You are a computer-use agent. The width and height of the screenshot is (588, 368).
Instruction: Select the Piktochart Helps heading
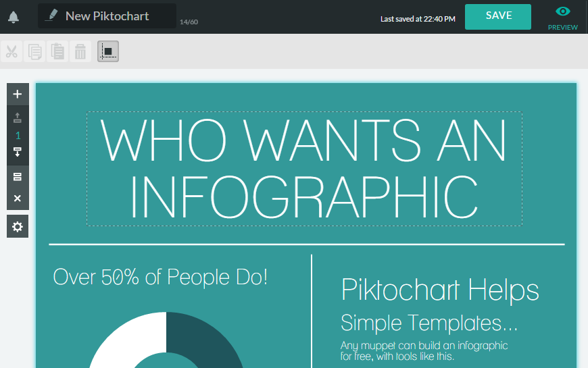[440, 290]
